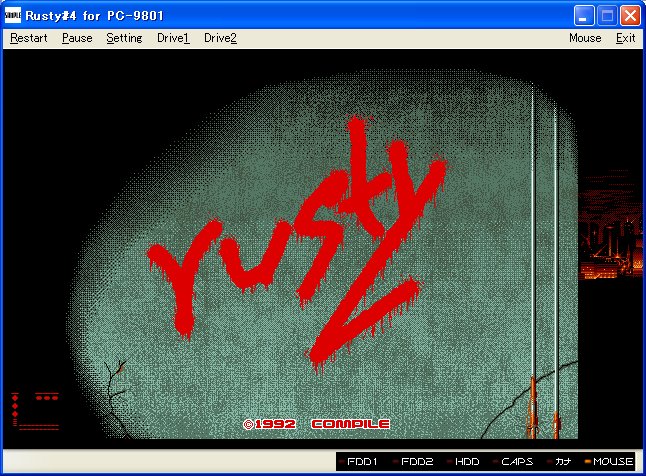The height and width of the screenshot is (476, 646).
Task: Close the Rusty#4 window
Action: point(630,16)
